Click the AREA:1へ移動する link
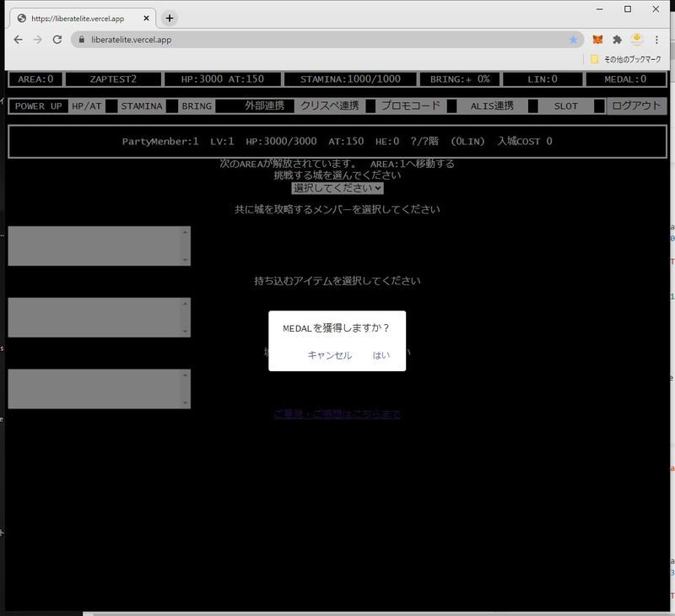The height and width of the screenshot is (616, 675). coord(413,164)
